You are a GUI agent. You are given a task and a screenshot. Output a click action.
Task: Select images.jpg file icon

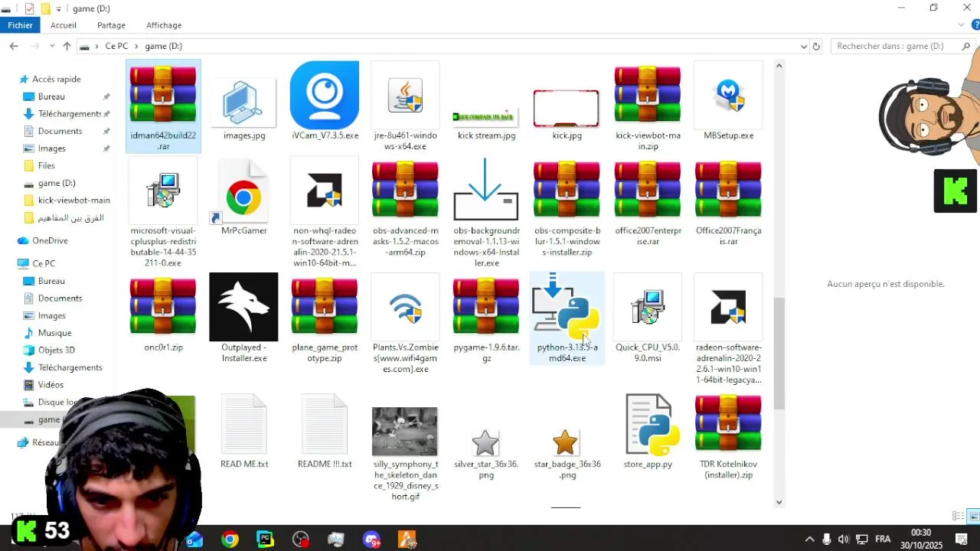pyautogui.click(x=244, y=102)
